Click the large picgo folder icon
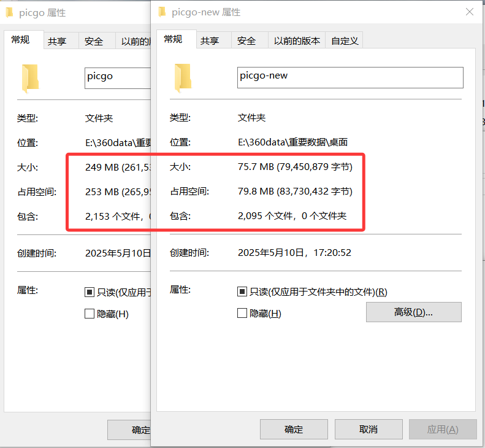485x448 pixels. click(30, 79)
